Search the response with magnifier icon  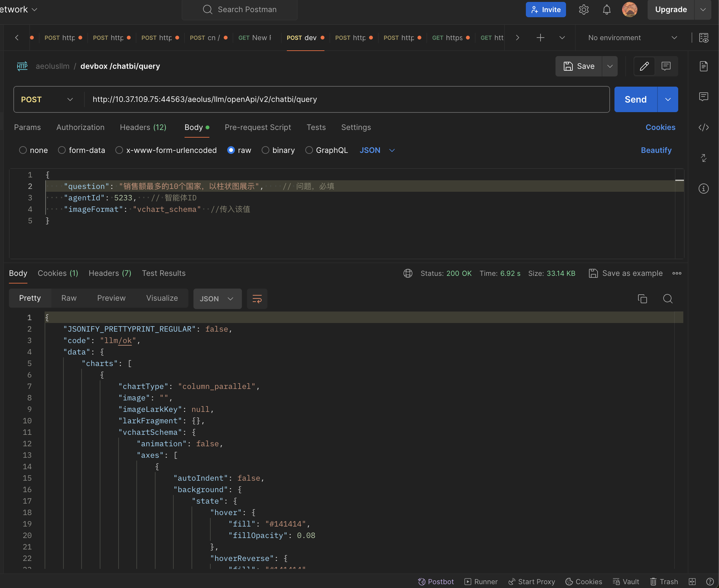click(667, 299)
